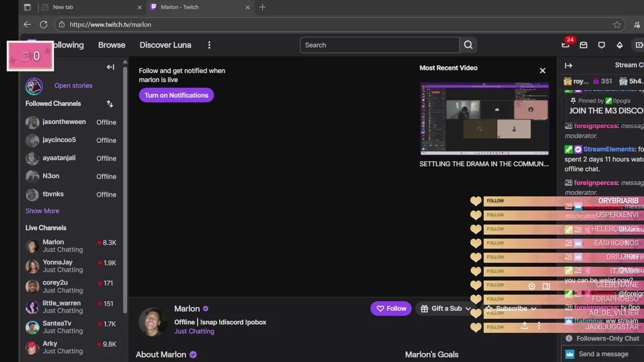Bookmark this page with the star icon
Viewport: 644px width, 362px height.
point(617,25)
